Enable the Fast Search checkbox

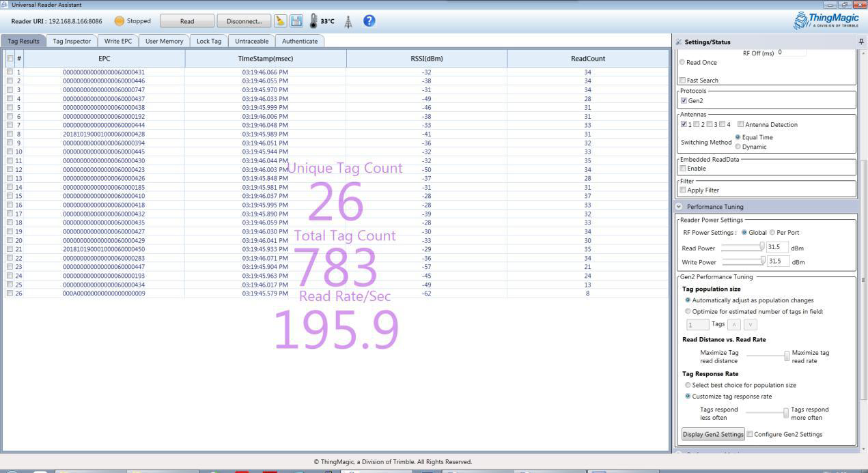(x=683, y=81)
